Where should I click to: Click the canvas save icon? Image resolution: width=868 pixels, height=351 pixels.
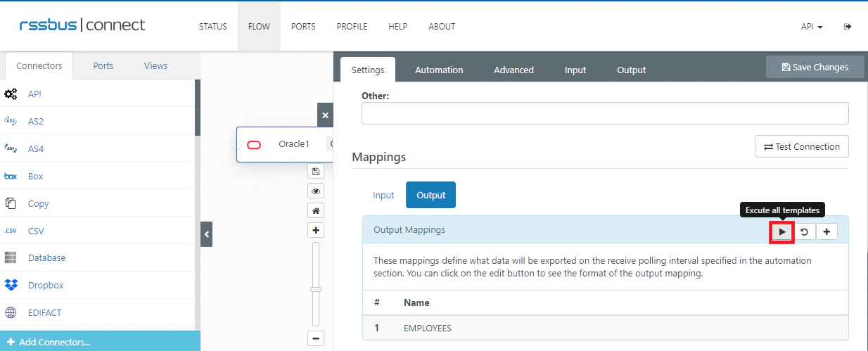click(x=316, y=171)
